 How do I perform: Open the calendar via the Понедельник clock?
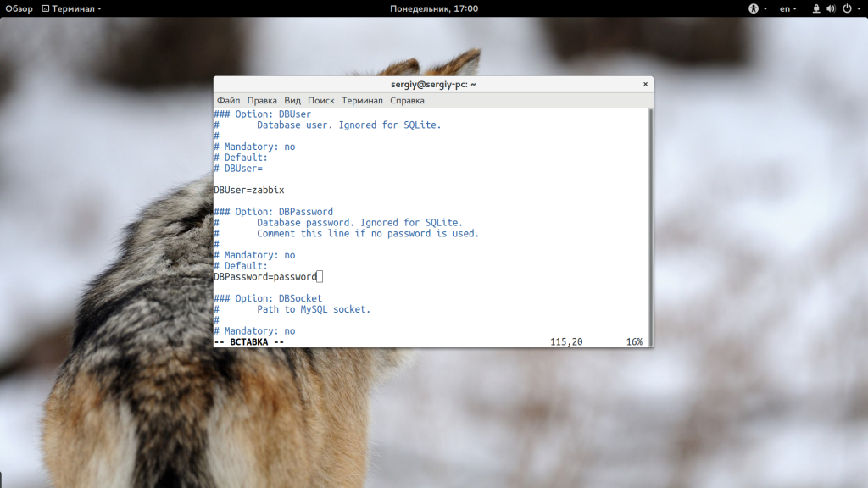coord(434,8)
